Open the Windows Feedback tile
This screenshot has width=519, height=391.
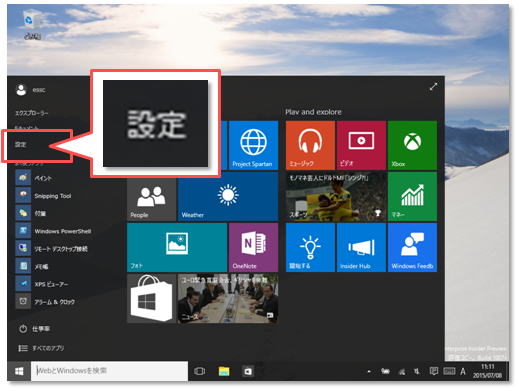pos(412,247)
